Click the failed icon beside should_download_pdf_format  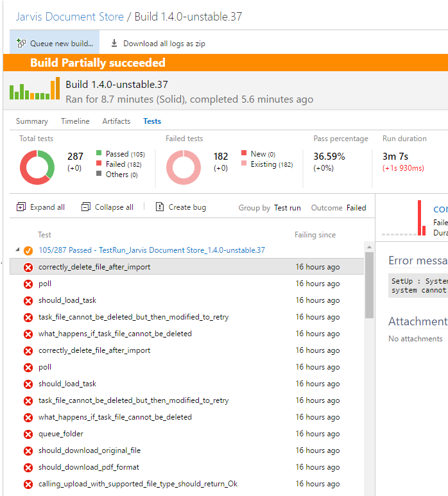28,468
